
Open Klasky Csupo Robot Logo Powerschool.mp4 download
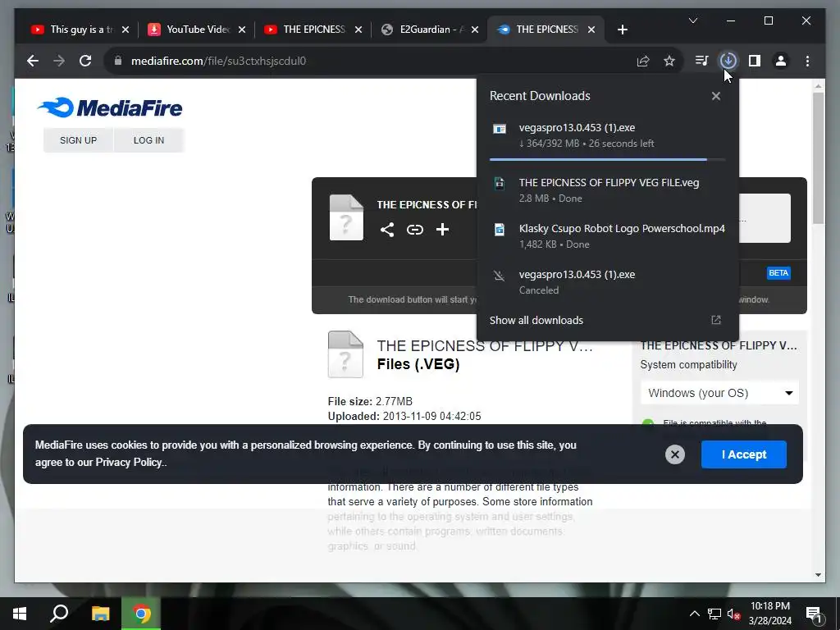[x=608, y=236]
